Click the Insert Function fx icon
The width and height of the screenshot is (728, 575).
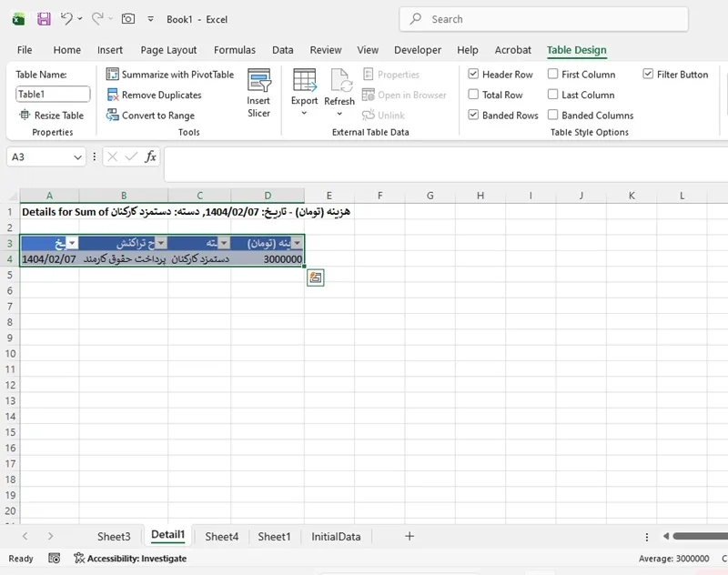151,156
